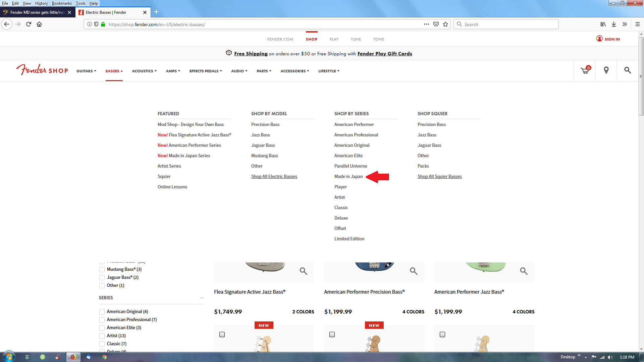Screen dimensions: 644x362
Task: Open Mod Shop - Design Your Own Bass
Action: 191,124
